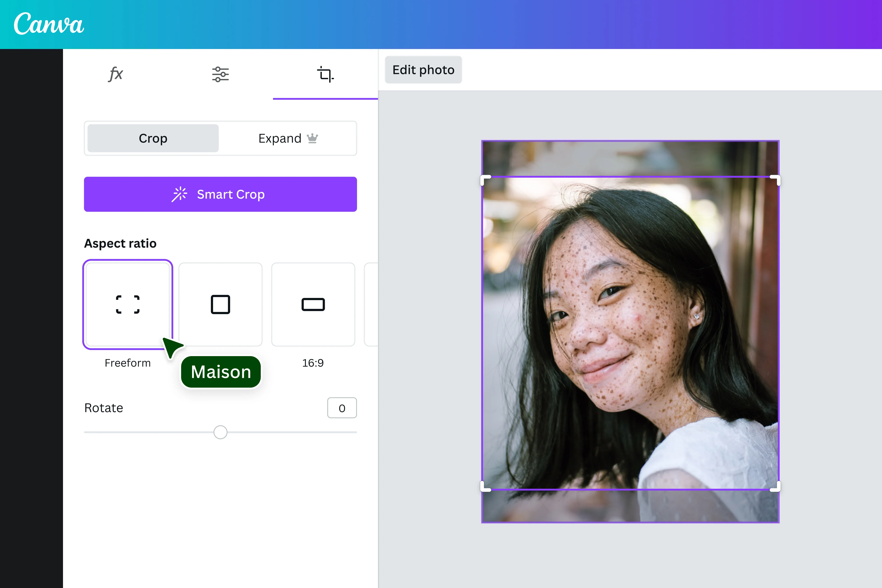Click the crown icon next to Expand
The height and width of the screenshot is (588, 882).
coord(312,138)
